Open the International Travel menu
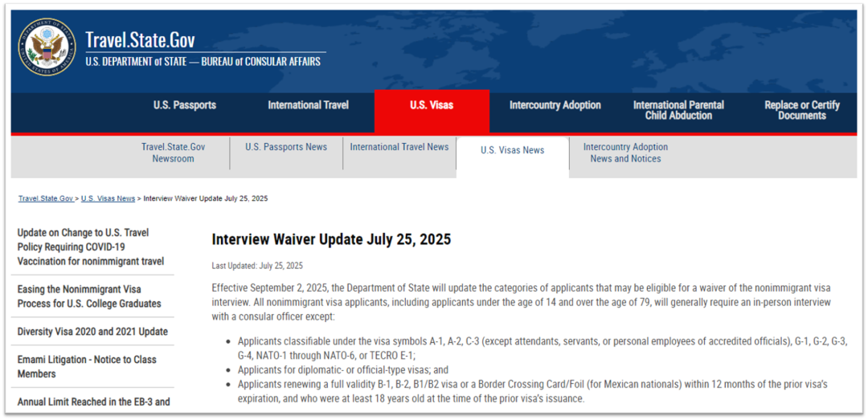 point(308,105)
